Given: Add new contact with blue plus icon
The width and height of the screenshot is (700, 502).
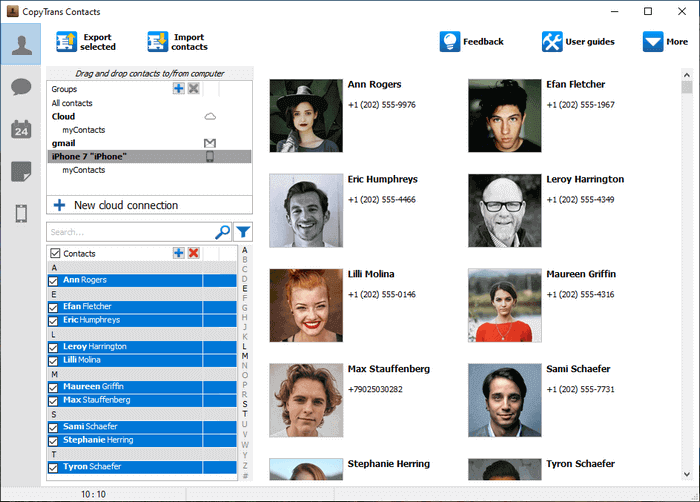Looking at the screenshot, I should (179, 253).
